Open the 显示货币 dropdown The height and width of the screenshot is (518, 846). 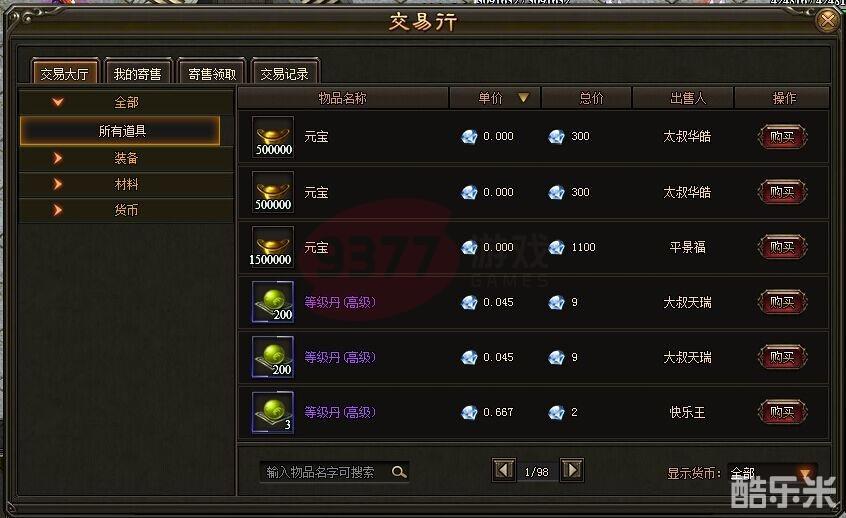click(x=772, y=473)
